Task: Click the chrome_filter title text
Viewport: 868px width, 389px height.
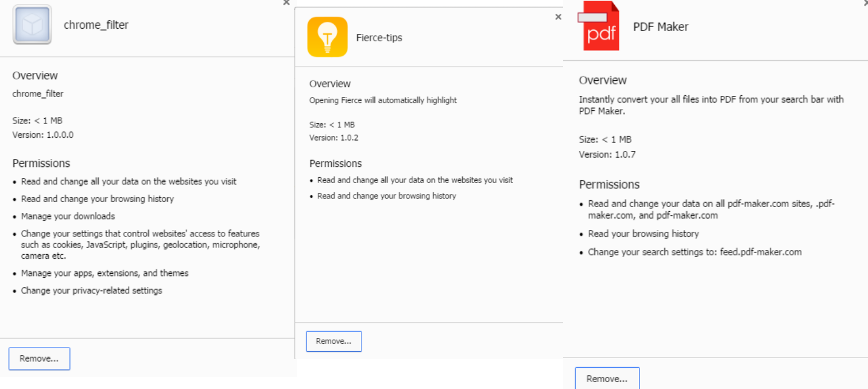Action: coord(96,25)
